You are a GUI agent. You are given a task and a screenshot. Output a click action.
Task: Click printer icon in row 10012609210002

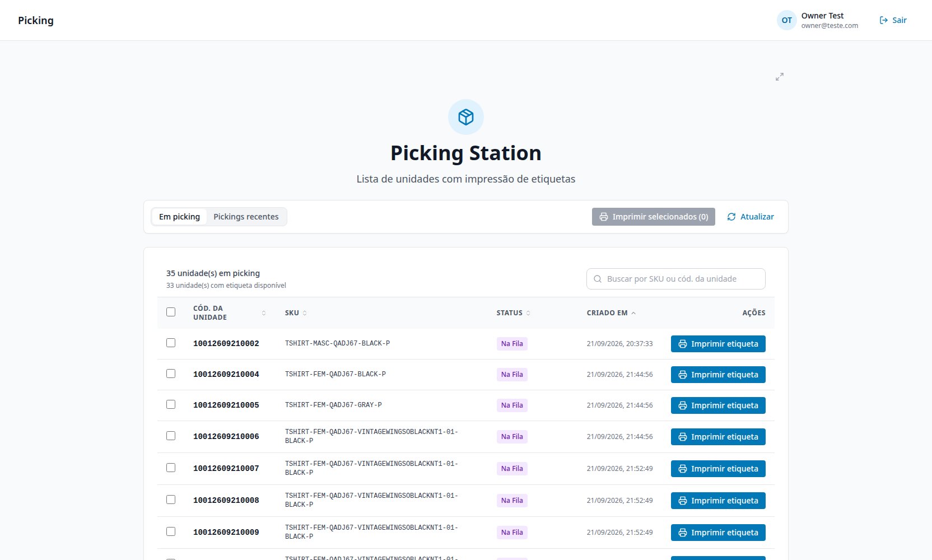tap(683, 344)
